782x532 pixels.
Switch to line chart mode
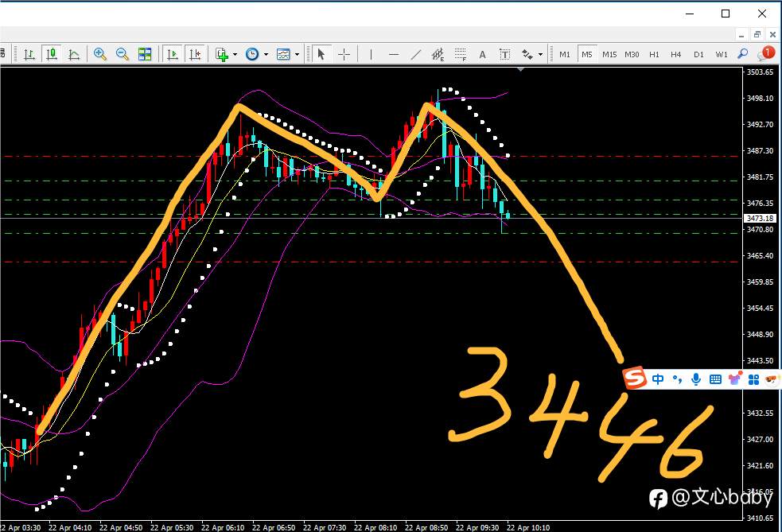73,54
